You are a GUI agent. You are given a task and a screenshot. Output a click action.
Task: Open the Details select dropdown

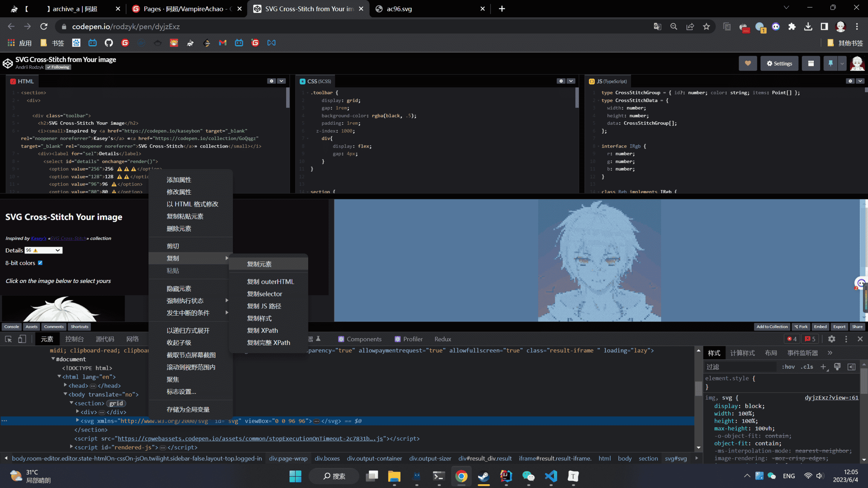tap(43, 250)
